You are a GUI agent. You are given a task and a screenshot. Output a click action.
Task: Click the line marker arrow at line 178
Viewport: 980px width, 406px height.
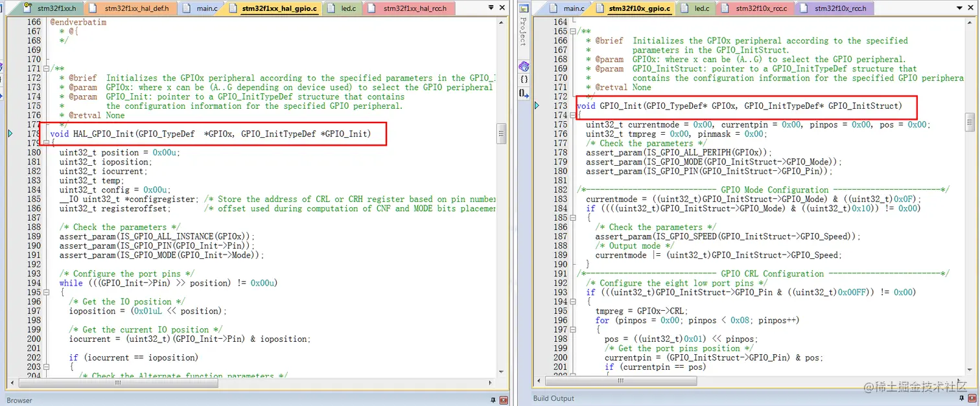(x=10, y=134)
